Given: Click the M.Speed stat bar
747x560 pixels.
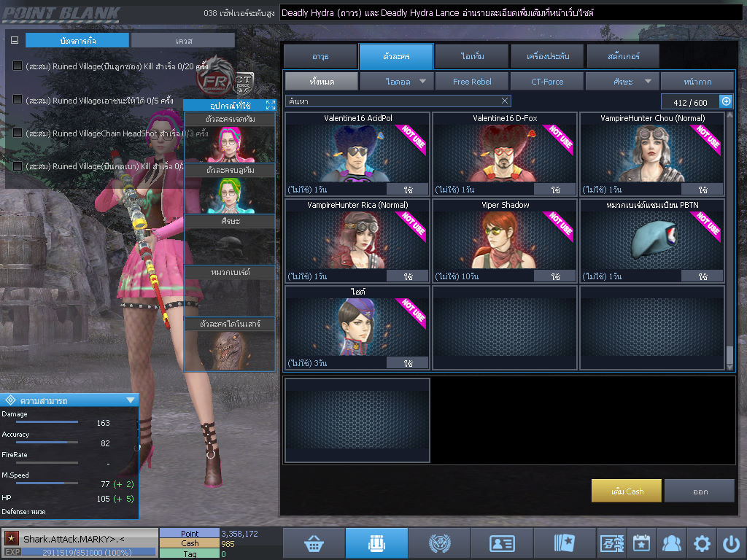Looking at the screenshot, I should click(x=47, y=483).
